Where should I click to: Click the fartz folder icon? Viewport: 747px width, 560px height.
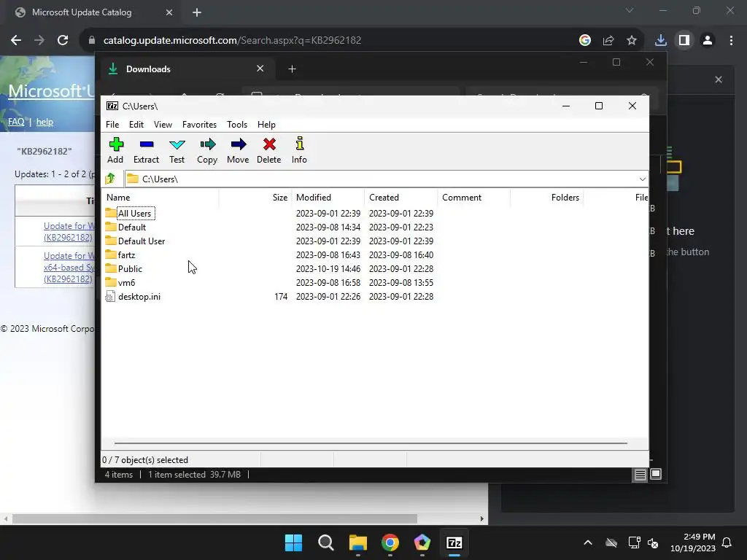[111, 254]
